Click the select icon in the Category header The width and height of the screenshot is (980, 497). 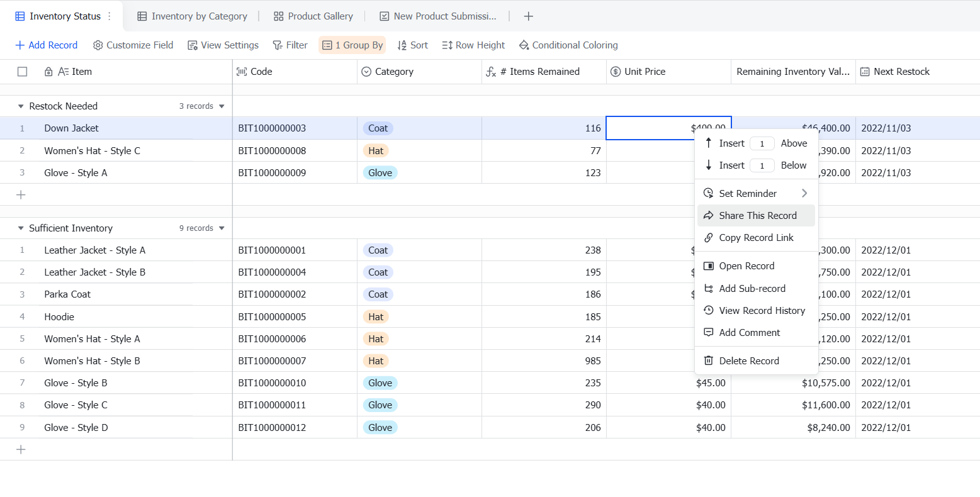(366, 72)
